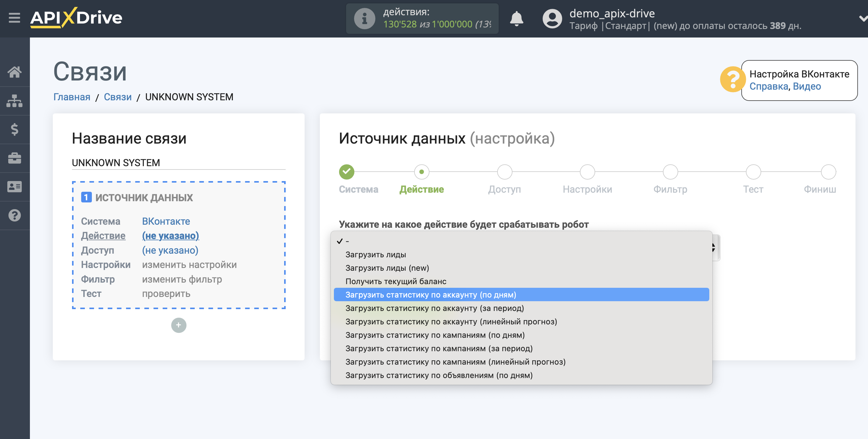Viewport: 868px width, 439px height.
Task: Open profile card icon in sidebar
Action: tap(14, 187)
